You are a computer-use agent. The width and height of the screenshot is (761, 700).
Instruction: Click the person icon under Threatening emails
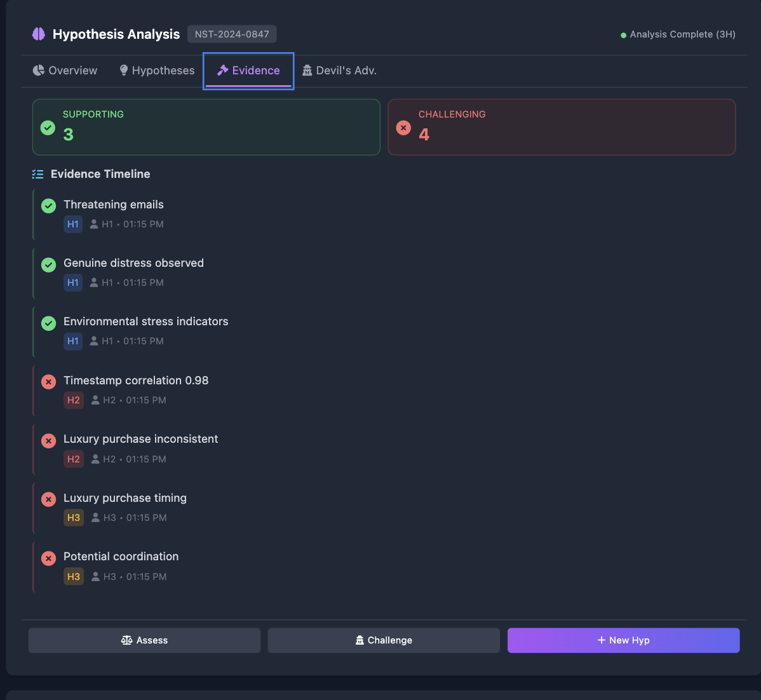tap(94, 224)
